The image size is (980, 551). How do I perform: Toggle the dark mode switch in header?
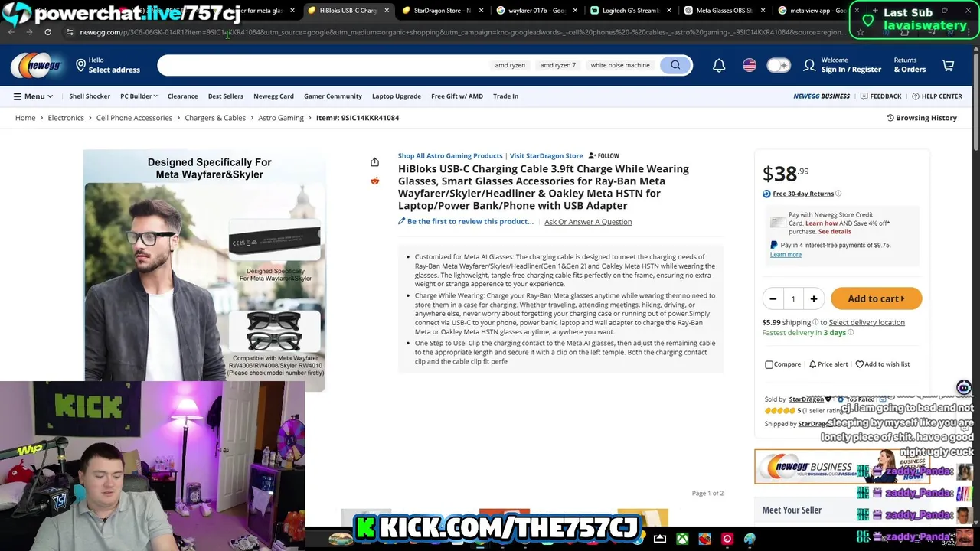pos(779,65)
